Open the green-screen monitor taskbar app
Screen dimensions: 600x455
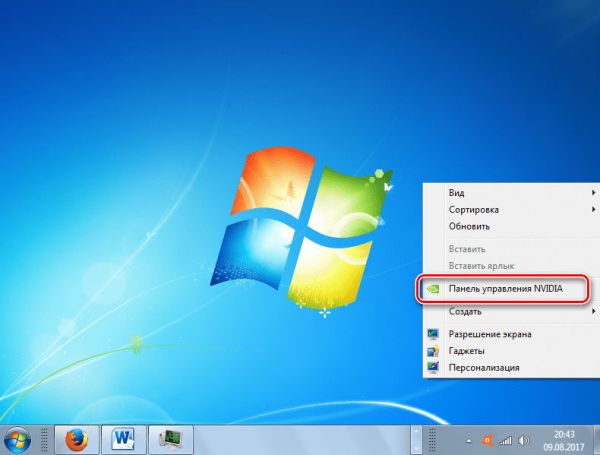pos(171,440)
